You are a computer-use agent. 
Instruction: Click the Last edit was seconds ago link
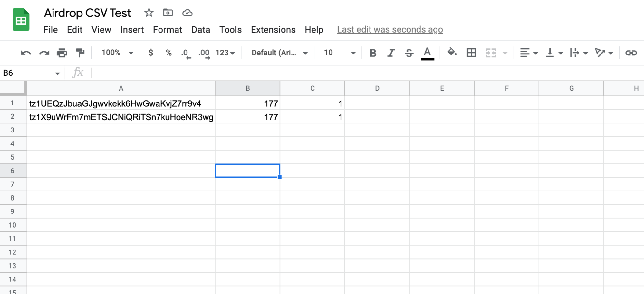390,30
